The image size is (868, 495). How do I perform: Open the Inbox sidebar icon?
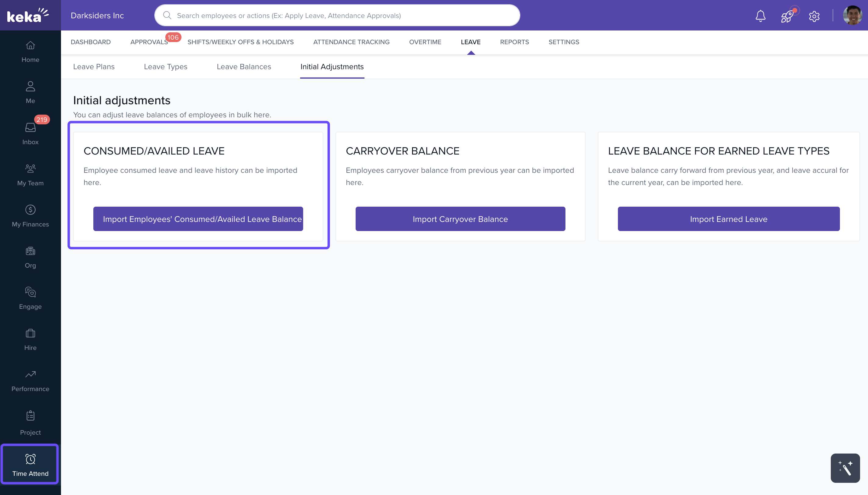30,134
